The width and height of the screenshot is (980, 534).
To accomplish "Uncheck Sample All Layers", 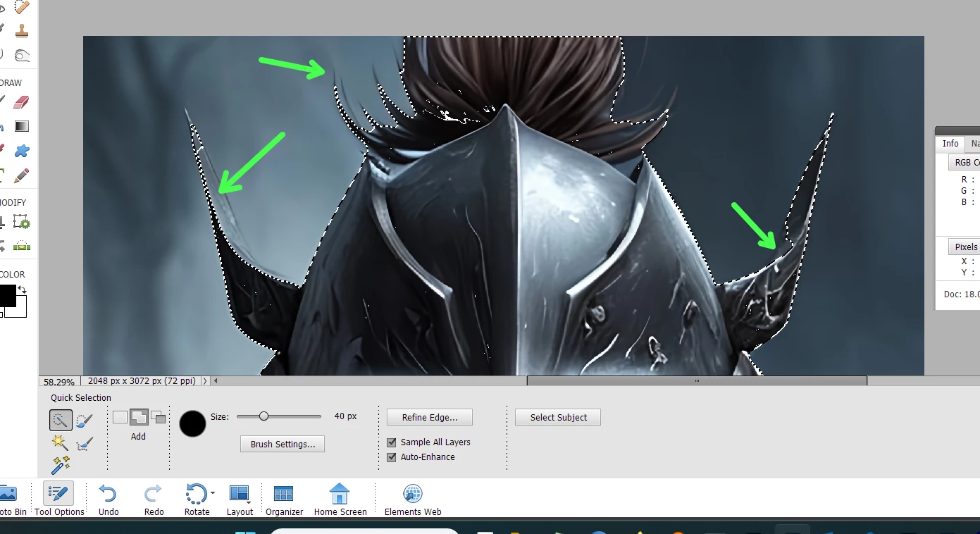I will point(392,442).
